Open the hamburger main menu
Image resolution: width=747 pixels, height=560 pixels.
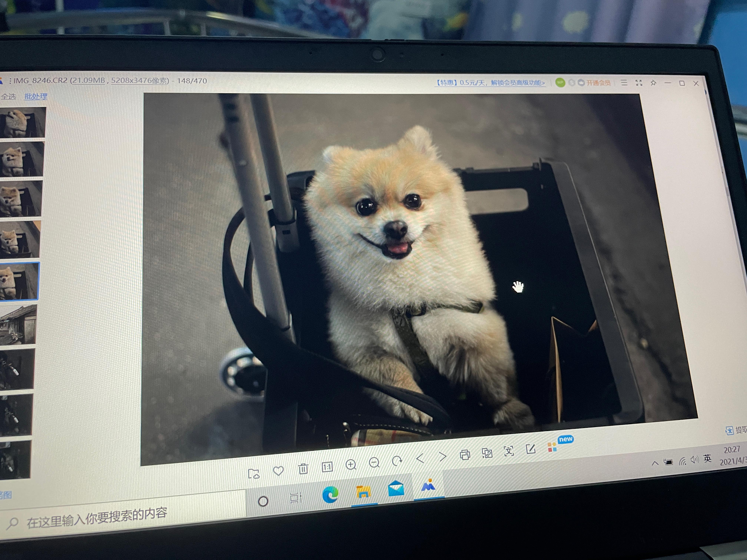point(624,82)
